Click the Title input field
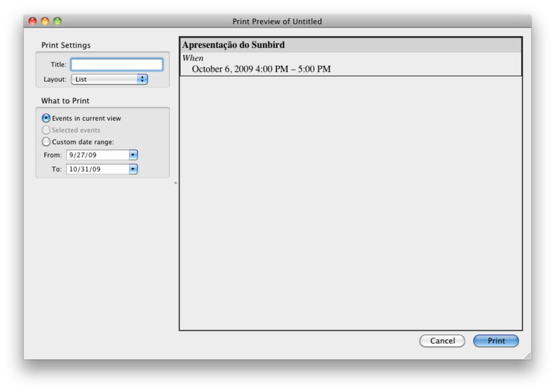 coord(117,65)
